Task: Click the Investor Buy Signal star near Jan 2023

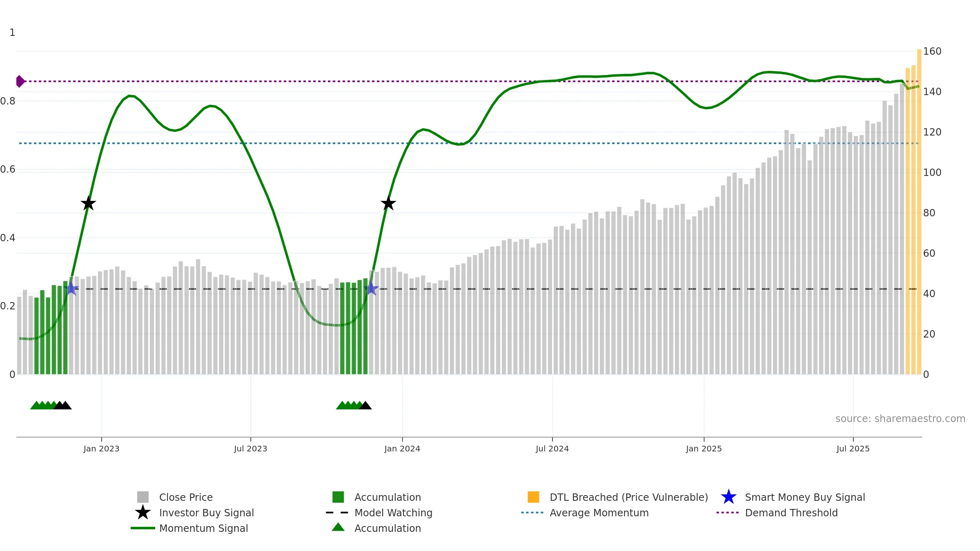Action: coord(88,203)
